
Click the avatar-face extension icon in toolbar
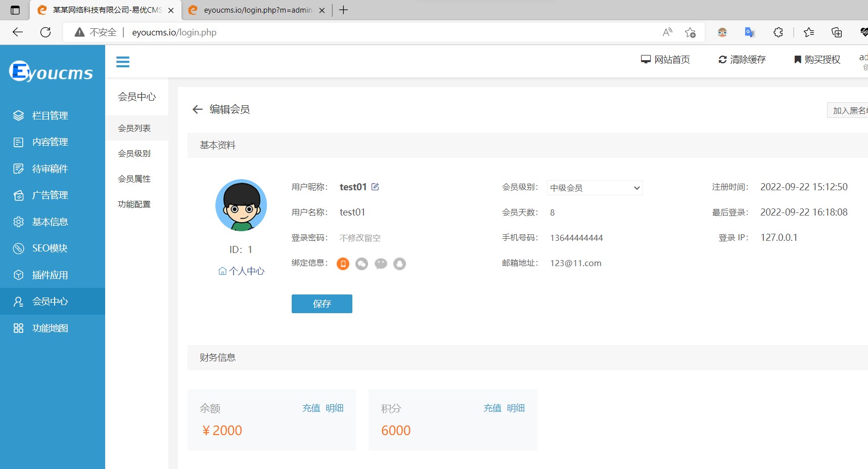722,32
